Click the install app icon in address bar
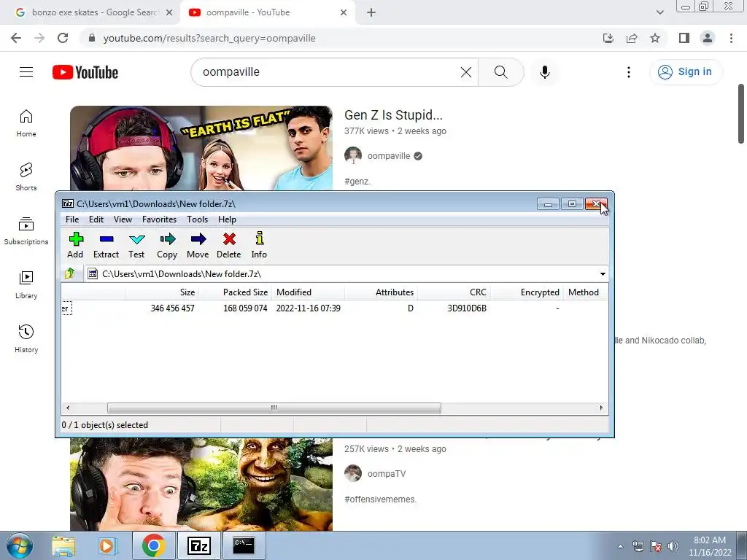 [608, 38]
